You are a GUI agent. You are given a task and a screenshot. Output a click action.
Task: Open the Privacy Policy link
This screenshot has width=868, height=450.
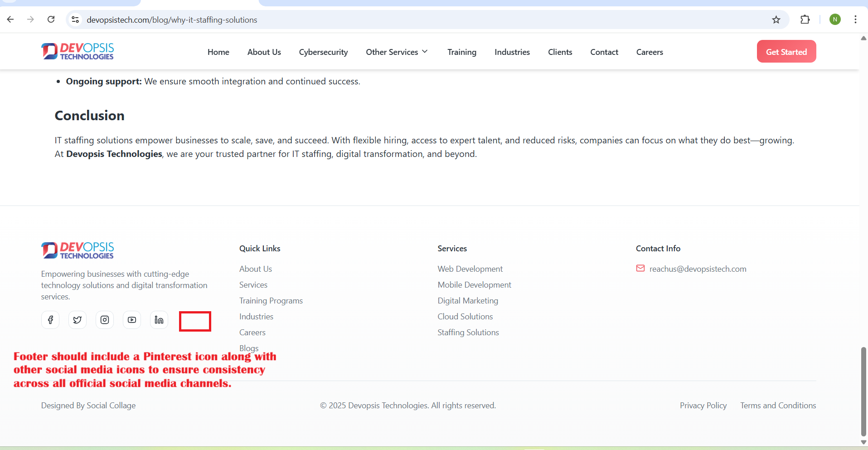703,406
